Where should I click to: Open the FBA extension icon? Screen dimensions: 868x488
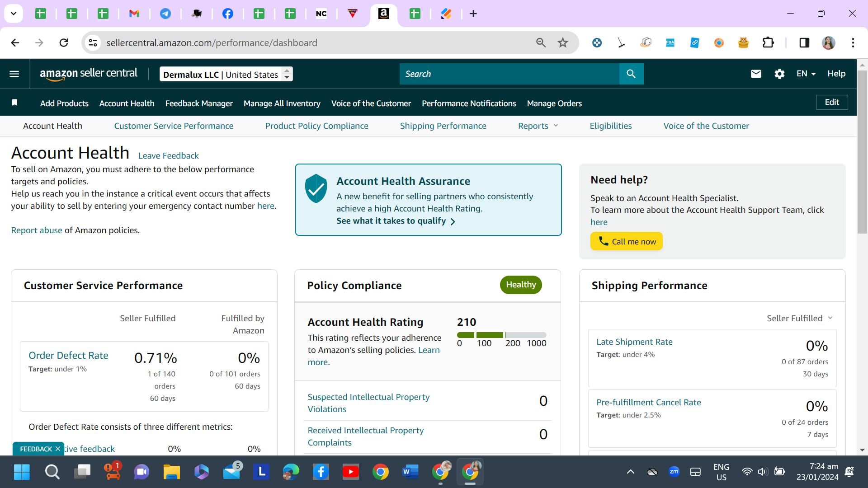[670, 42]
